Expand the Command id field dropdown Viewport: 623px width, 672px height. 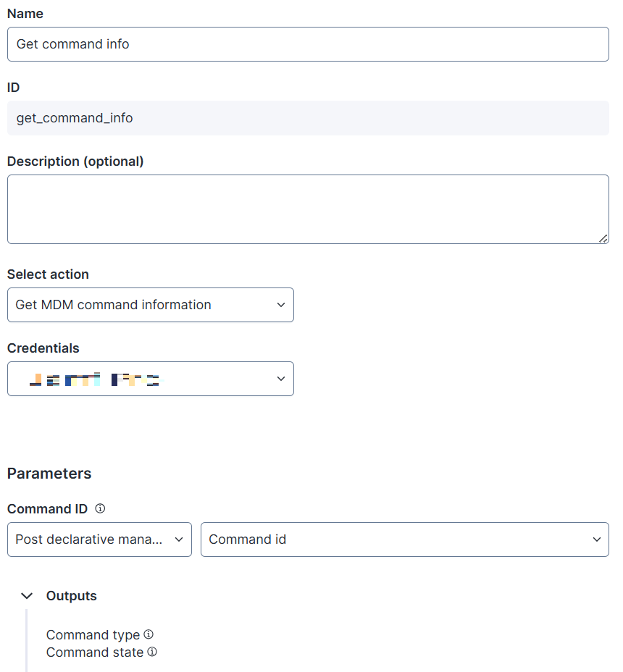click(x=404, y=539)
